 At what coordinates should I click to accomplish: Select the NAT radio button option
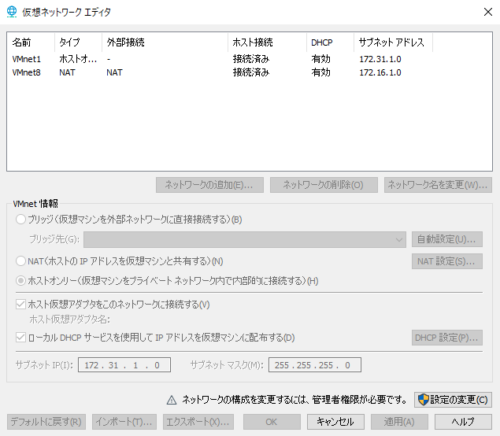point(21,261)
